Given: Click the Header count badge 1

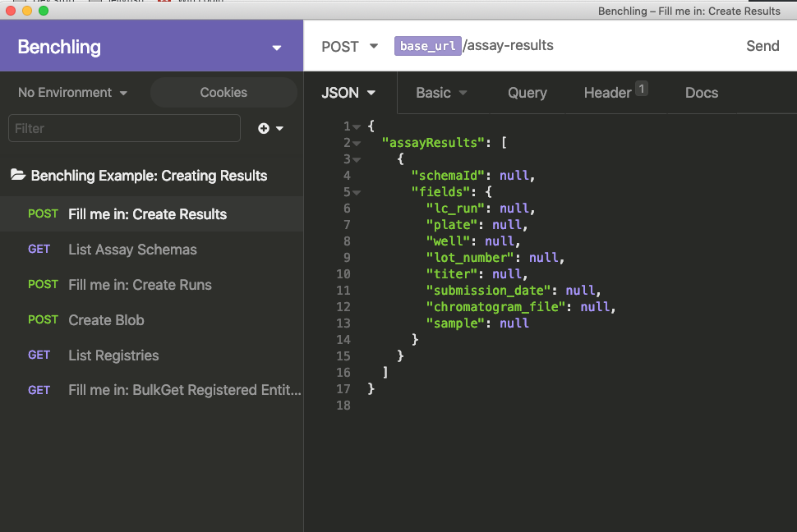Looking at the screenshot, I should point(642,89).
